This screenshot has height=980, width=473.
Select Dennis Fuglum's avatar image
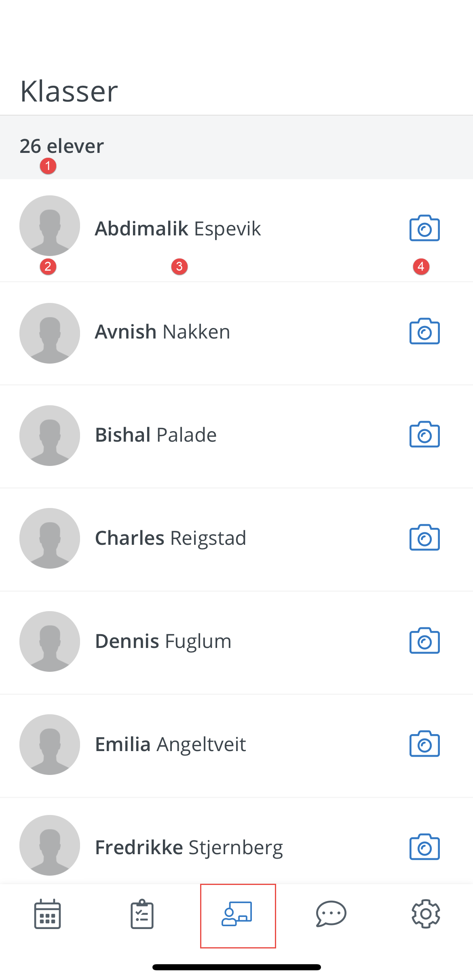[50, 641]
